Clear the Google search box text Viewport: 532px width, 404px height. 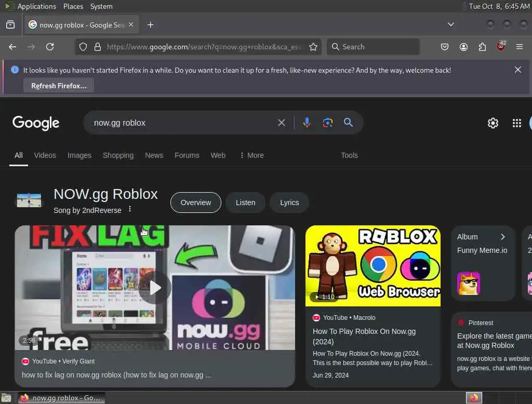(282, 123)
